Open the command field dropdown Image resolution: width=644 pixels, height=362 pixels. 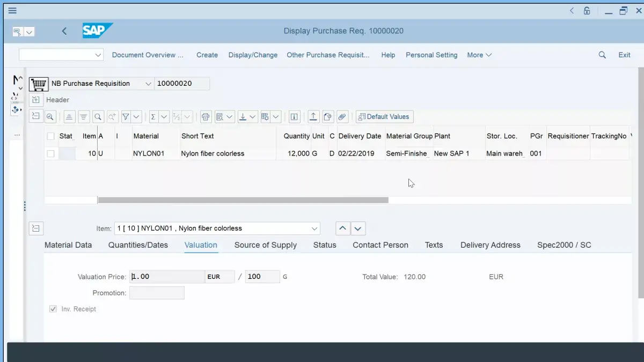pos(98,55)
